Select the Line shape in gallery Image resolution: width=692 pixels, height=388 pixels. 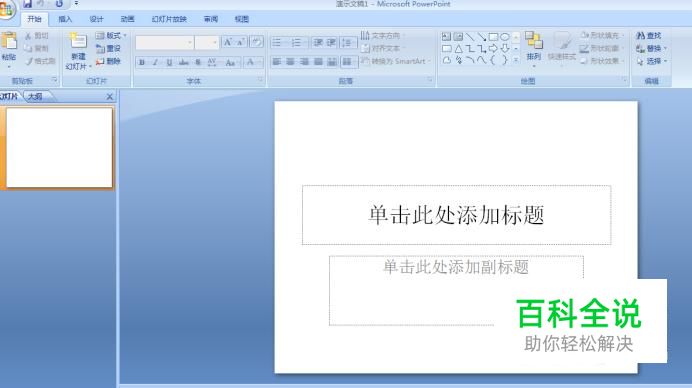pos(470,37)
